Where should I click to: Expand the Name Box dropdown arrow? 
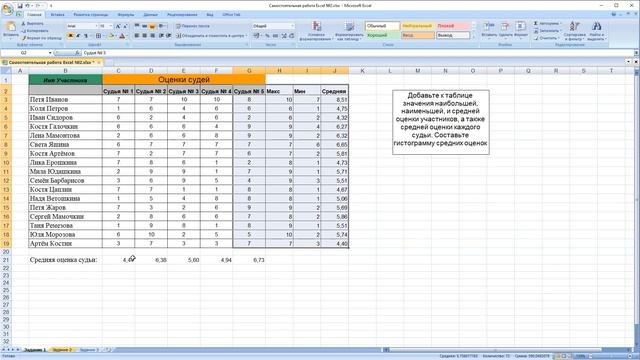(50, 53)
